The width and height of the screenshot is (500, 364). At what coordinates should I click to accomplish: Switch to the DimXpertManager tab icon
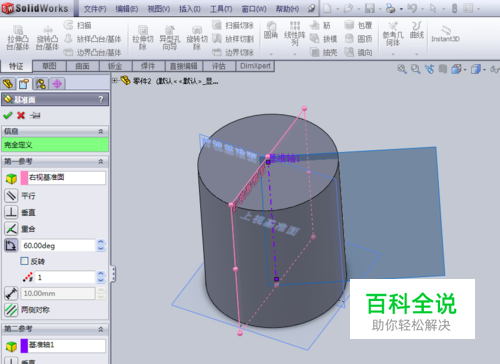(57, 84)
